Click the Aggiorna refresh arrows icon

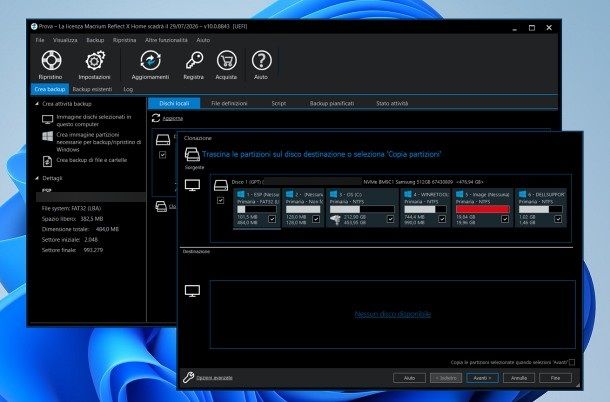156,118
